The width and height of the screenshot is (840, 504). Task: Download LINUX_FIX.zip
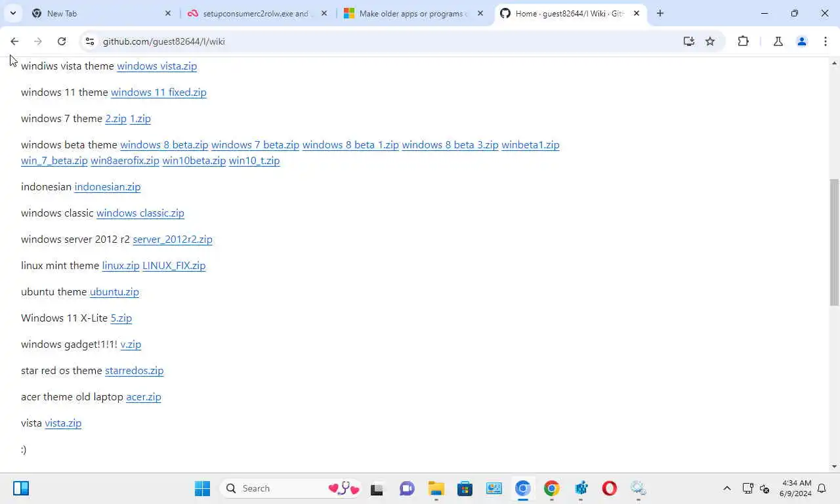click(x=174, y=266)
